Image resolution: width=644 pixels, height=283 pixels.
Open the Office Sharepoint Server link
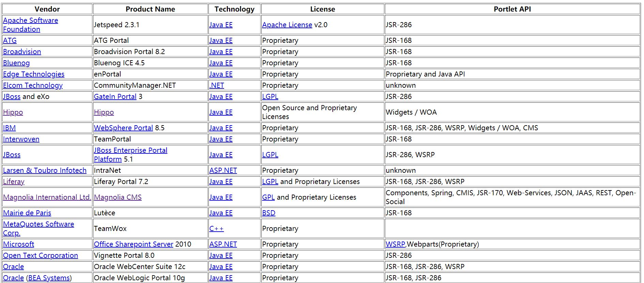pos(133,244)
